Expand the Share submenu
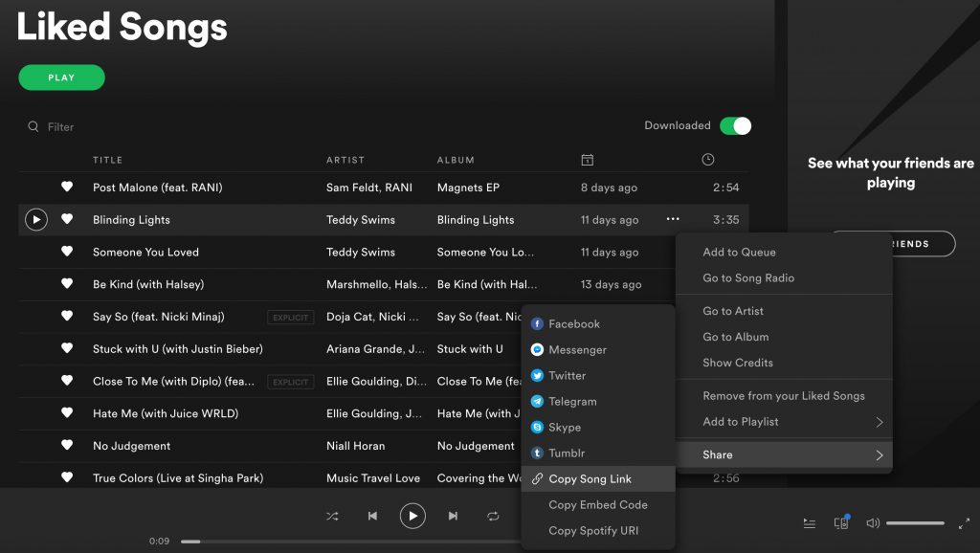This screenshot has height=553, width=980. pos(784,454)
